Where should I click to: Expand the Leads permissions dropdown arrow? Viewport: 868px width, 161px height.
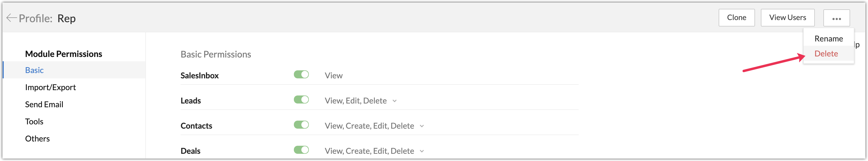tap(395, 101)
